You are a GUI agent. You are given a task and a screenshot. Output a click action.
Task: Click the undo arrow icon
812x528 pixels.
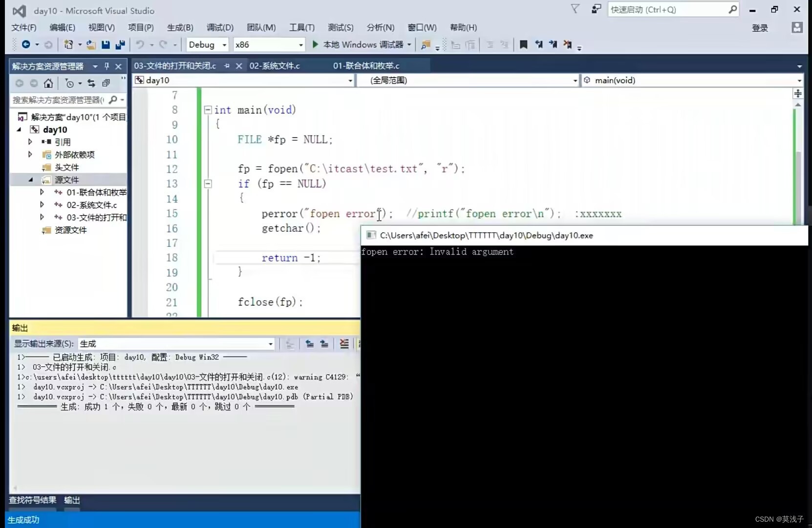click(140, 44)
